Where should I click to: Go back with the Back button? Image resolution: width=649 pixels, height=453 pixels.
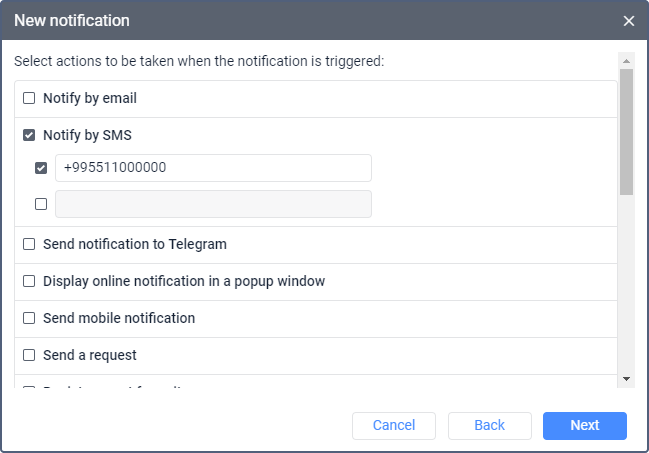(x=489, y=425)
